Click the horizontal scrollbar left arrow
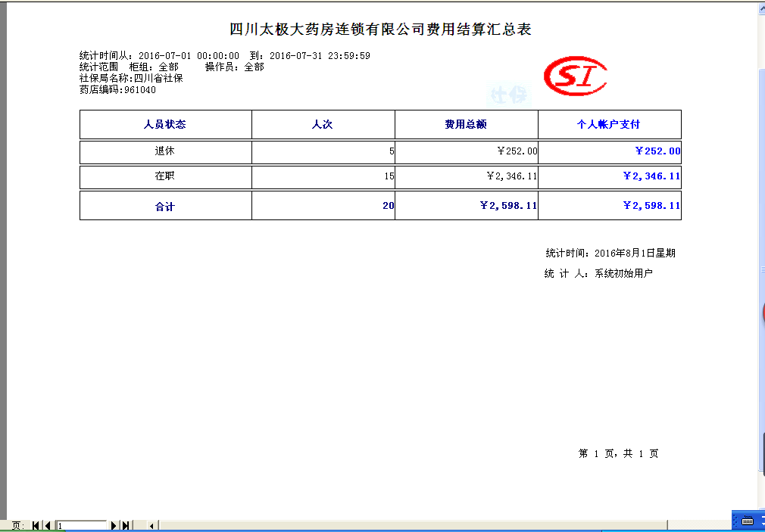 tap(151, 526)
